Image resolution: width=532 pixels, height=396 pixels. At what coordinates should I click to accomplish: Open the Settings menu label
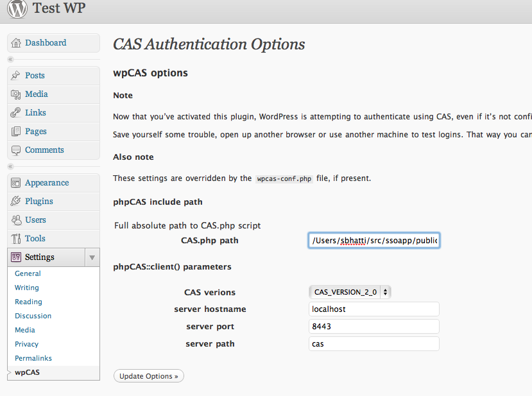pyautogui.click(x=39, y=257)
